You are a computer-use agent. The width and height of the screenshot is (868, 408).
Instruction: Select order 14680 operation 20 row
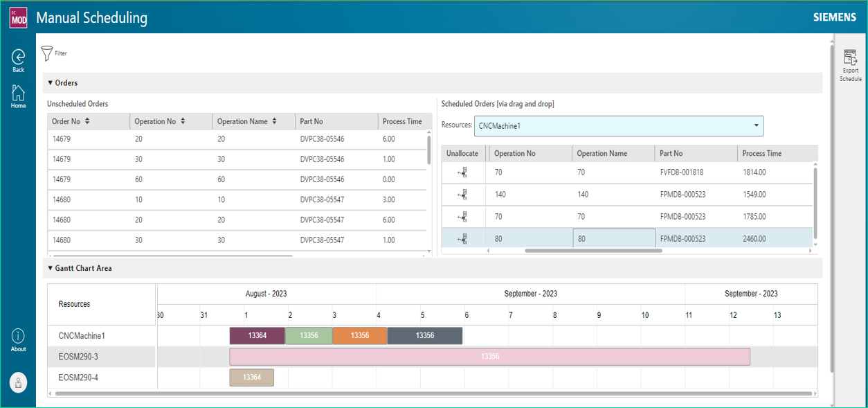click(237, 220)
